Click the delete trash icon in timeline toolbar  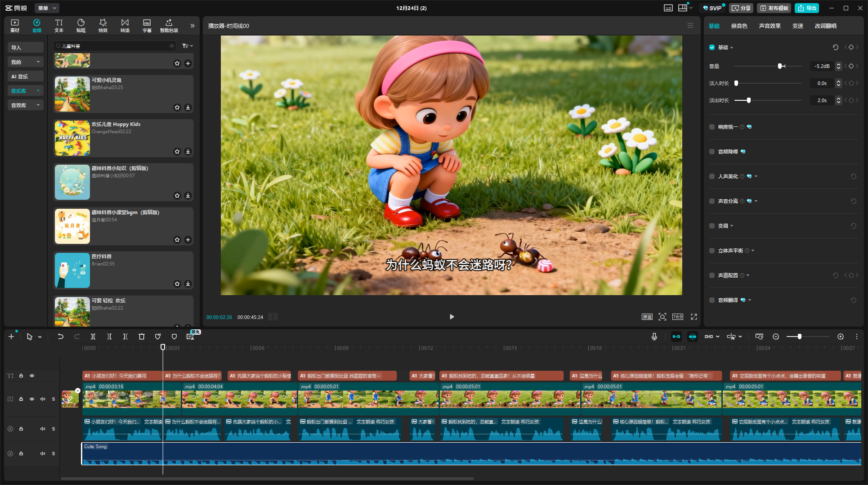click(142, 337)
